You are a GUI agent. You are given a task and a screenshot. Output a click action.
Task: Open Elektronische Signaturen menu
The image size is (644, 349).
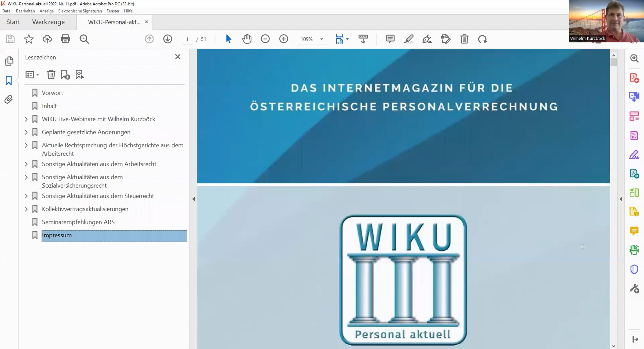point(80,11)
